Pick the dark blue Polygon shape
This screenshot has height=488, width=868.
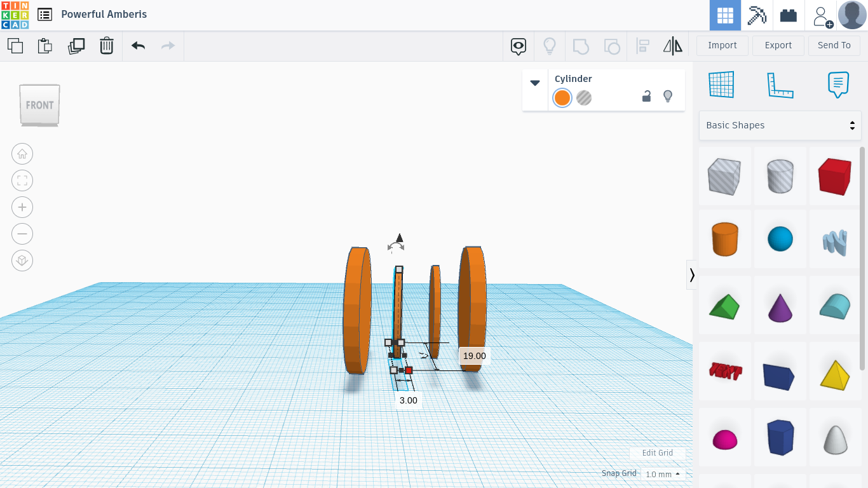pos(780,438)
